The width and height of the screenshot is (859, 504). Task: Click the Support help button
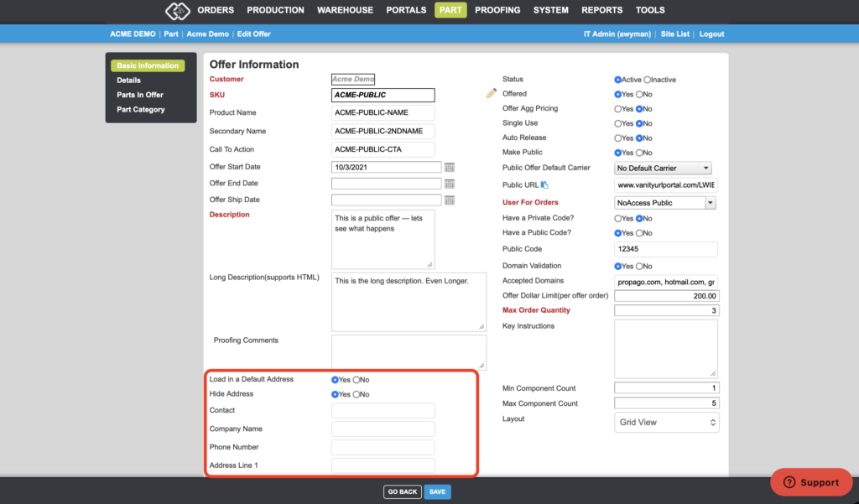click(x=811, y=482)
